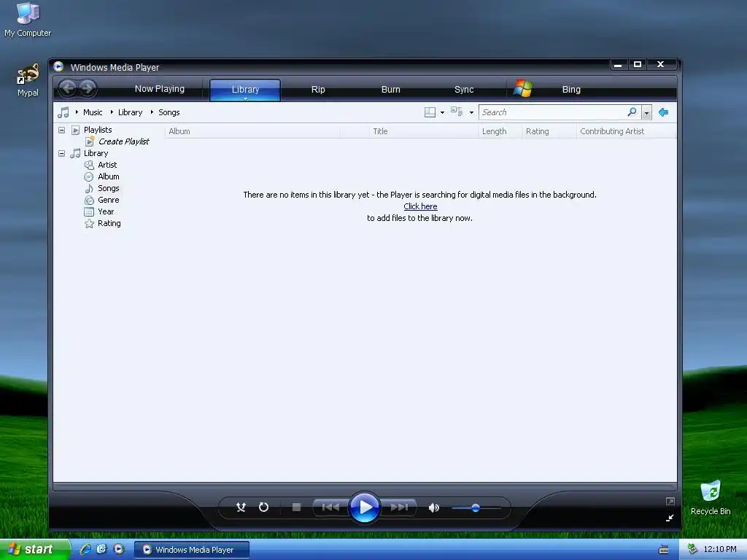Image resolution: width=747 pixels, height=560 pixels.
Task: Open the Library tab
Action: (245, 90)
